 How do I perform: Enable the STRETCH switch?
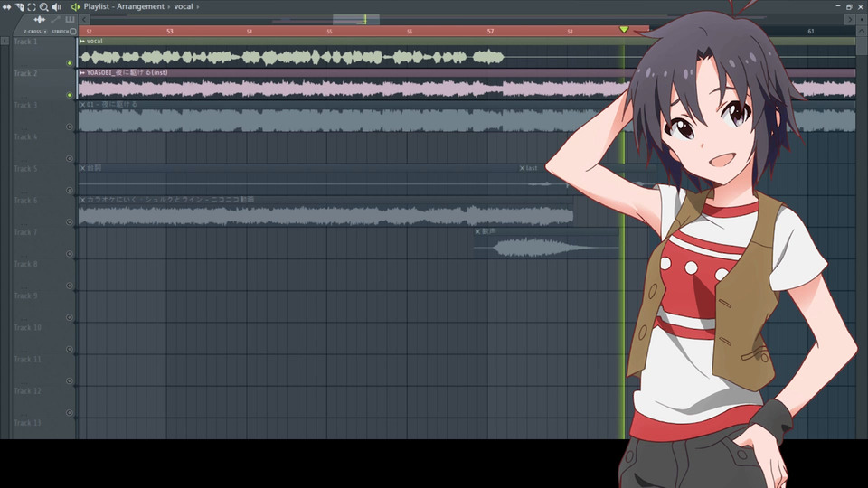pyautogui.click(x=72, y=32)
